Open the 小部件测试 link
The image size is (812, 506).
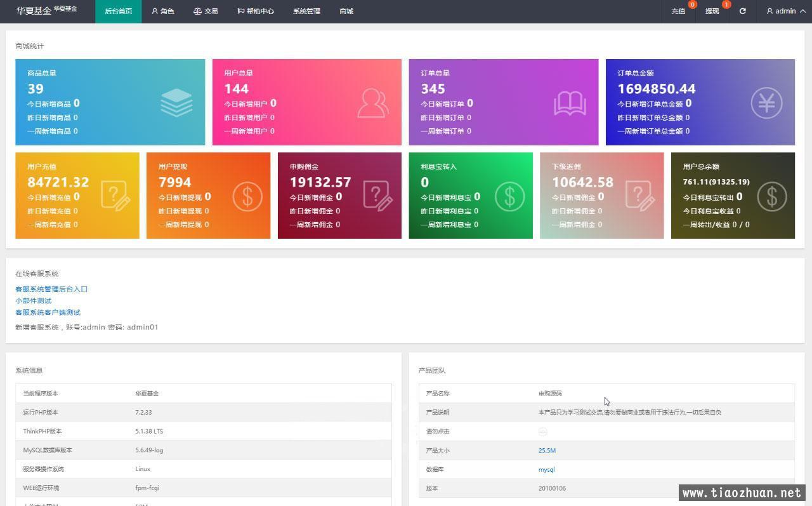pos(34,300)
